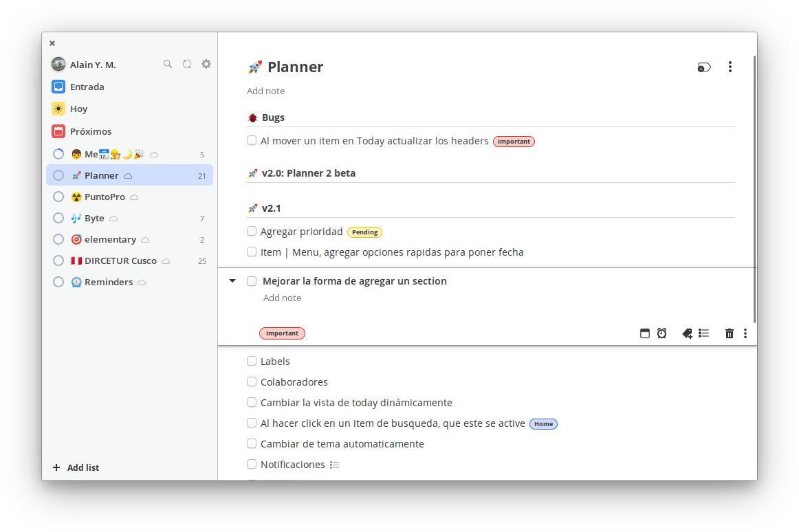Click the sync/refresh icon near the profile

coord(187,63)
